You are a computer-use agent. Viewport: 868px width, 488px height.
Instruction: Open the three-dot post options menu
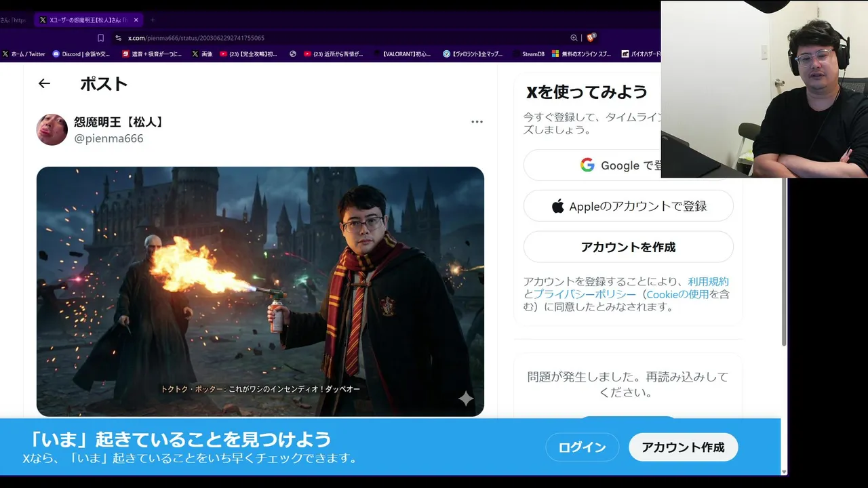477,122
